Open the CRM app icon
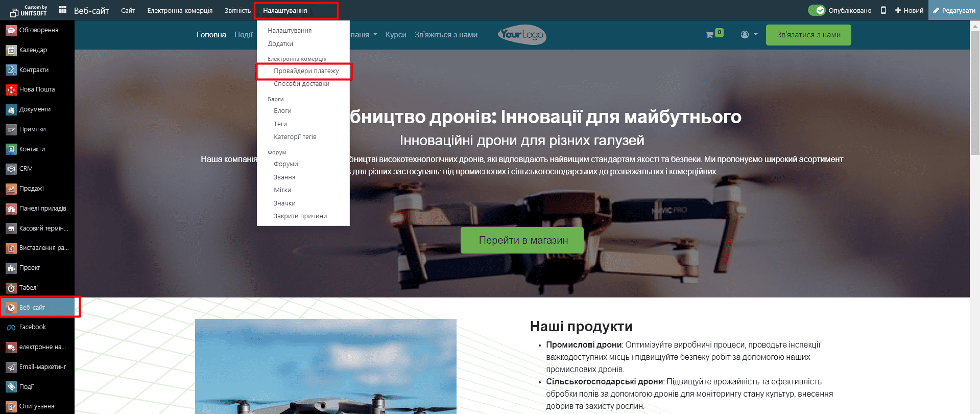 pos(11,169)
